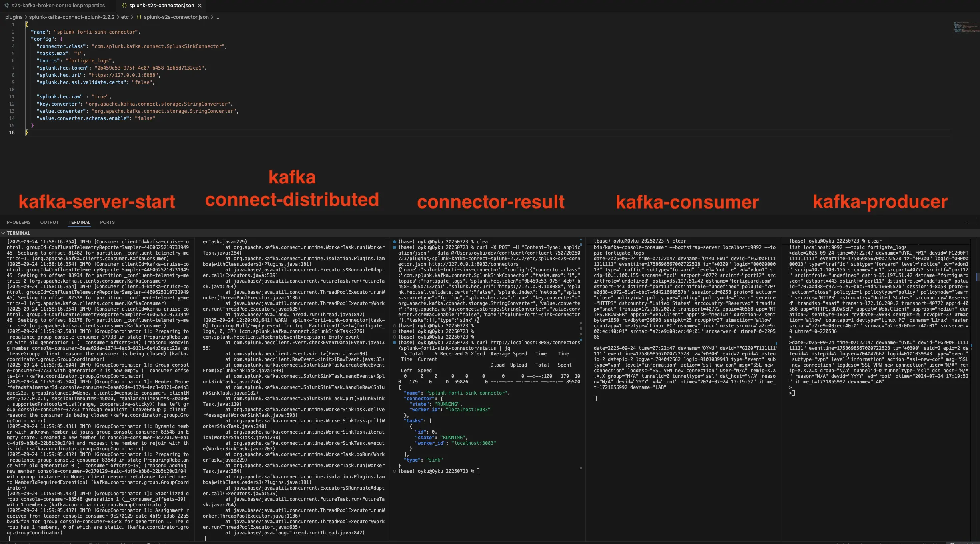Viewport: 980px width, 544px height.
Task: Click the editor minimap preview
Action: (965, 27)
